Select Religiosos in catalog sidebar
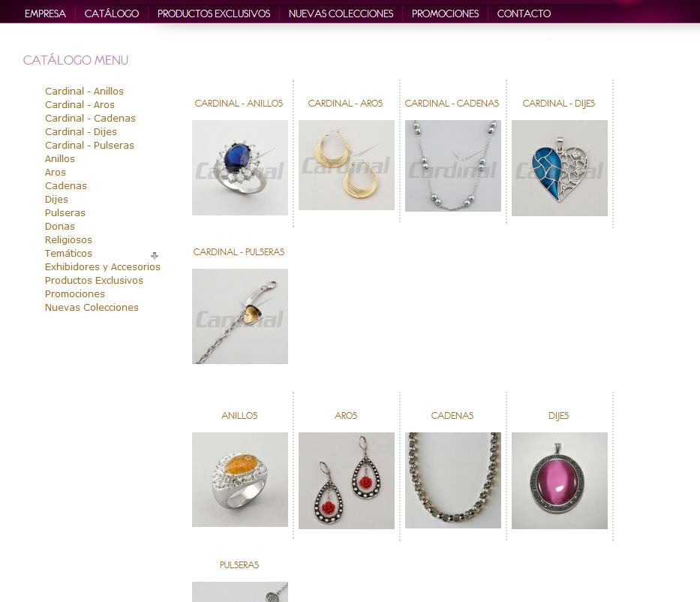 pos(68,239)
